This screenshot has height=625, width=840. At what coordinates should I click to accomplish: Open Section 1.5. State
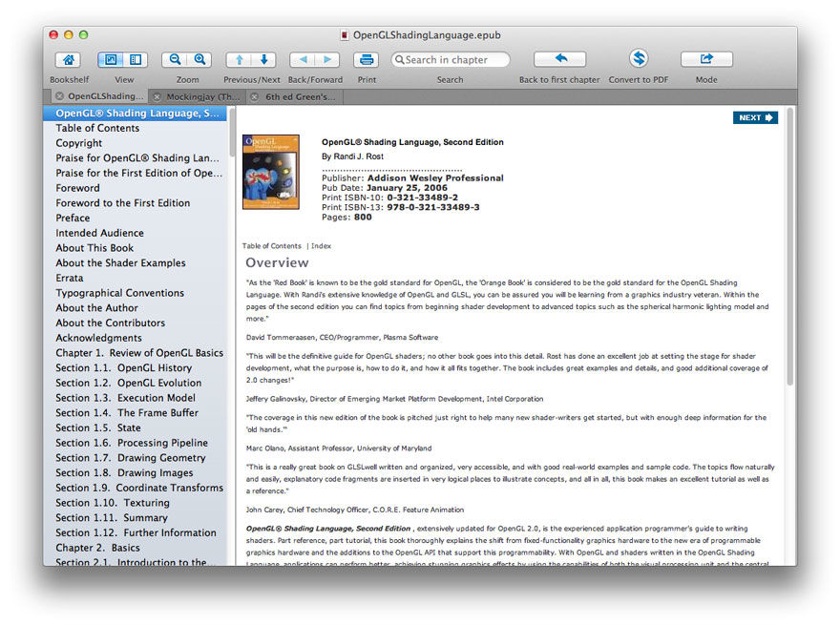coord(135,427)
